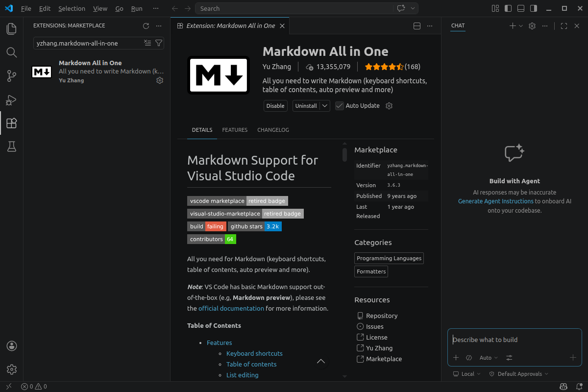Open the extension settings gear beside Auto Update
Viewport: 588px width, 392px height.
tap(389, 106)
